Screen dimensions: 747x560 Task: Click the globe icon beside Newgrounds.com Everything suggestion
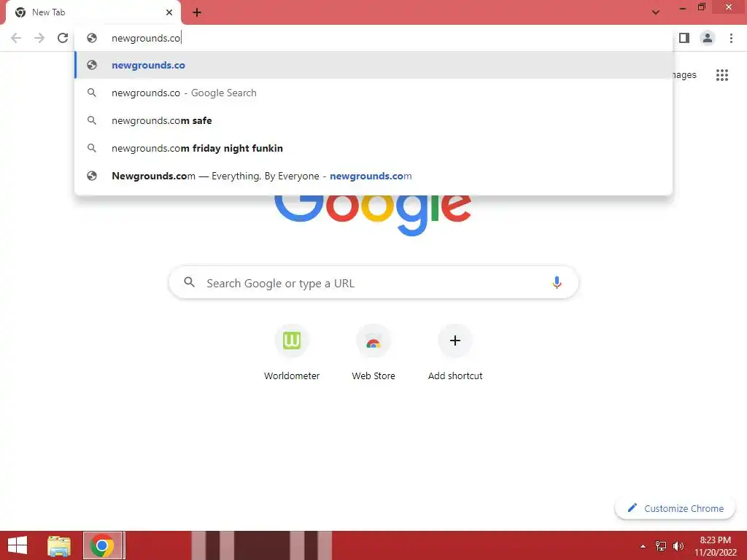pos(92,176)
